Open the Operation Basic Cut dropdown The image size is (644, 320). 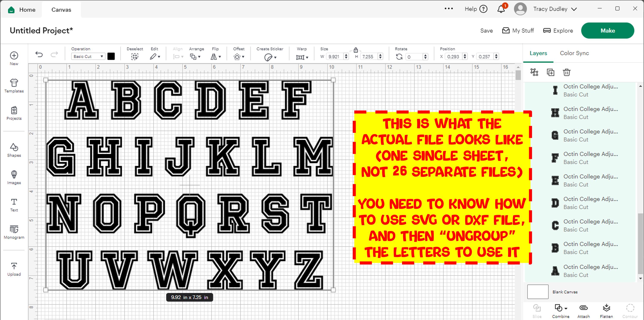pyautogui.click(x=88, y=56)
